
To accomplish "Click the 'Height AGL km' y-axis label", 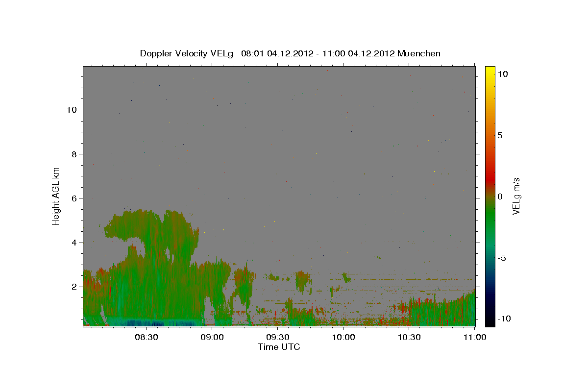I will click(x=56, y=196).
